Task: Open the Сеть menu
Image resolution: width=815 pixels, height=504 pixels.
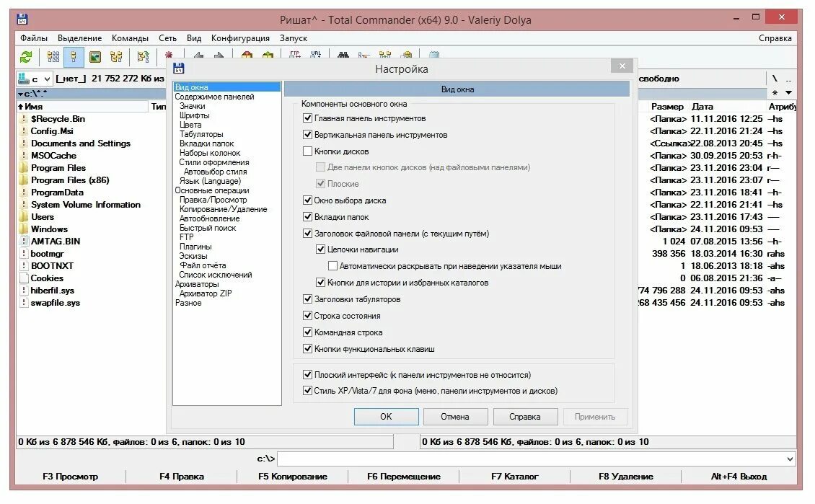Action: 167,38
